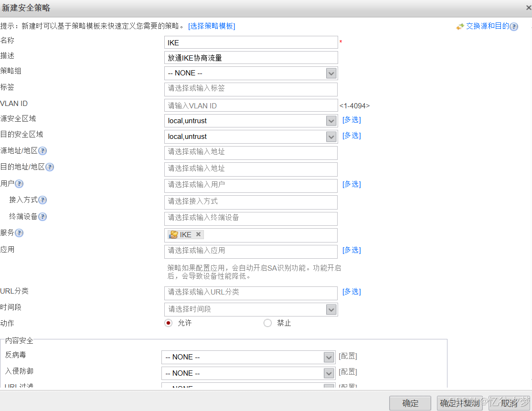Open help icon beside 接入方式

[x=43, y=200]
